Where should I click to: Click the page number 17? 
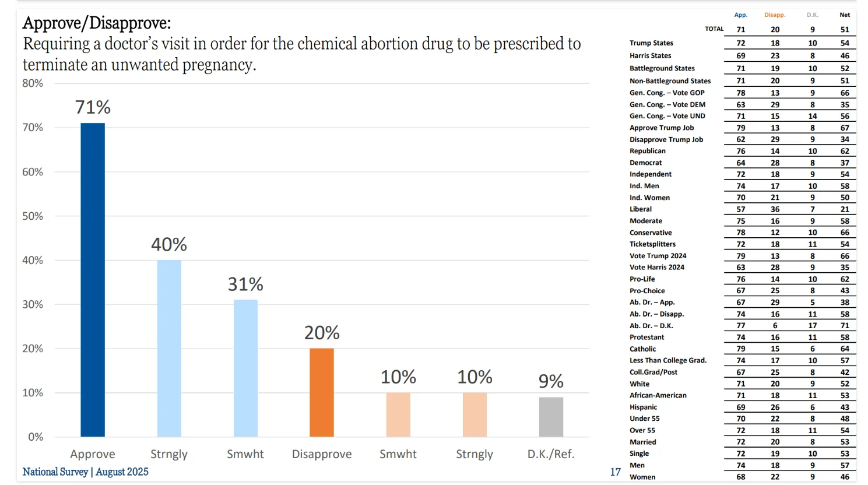[x=616, y=472]
